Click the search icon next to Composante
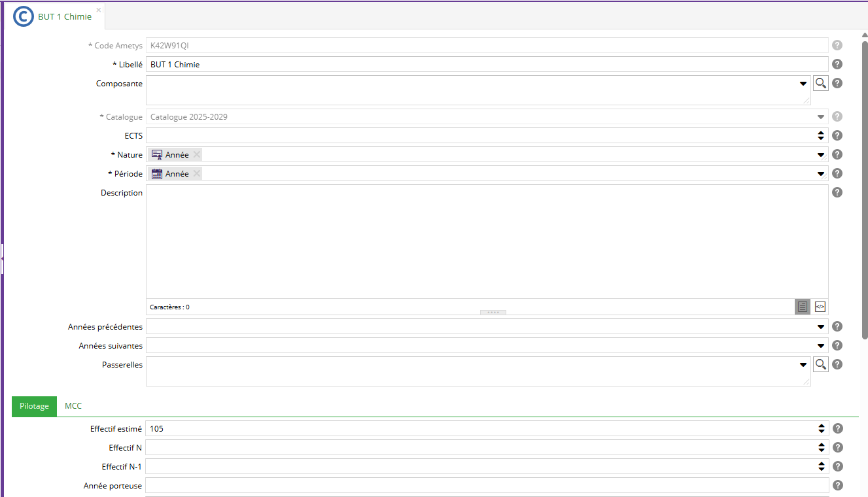The width and height of the screenshot is (868, 497). click(x=820, y=83)
